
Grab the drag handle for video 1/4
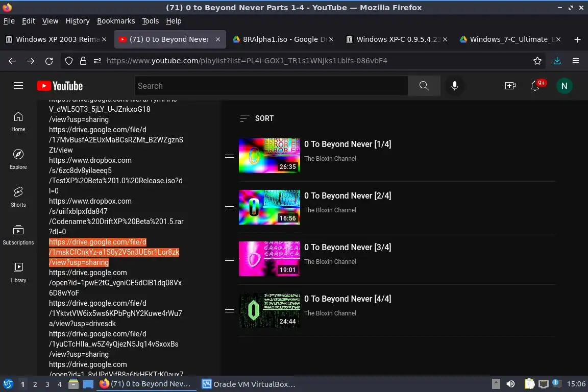230,156
